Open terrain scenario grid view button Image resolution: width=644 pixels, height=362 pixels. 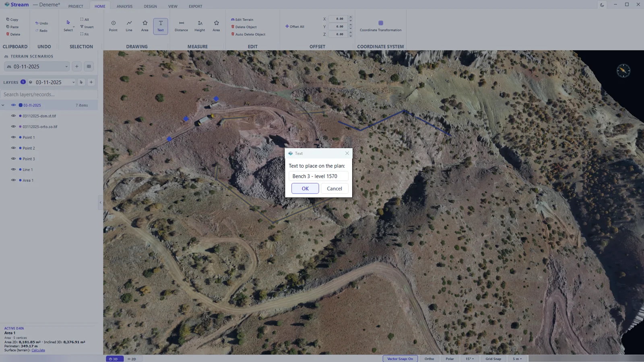click(x=89, y=66)
